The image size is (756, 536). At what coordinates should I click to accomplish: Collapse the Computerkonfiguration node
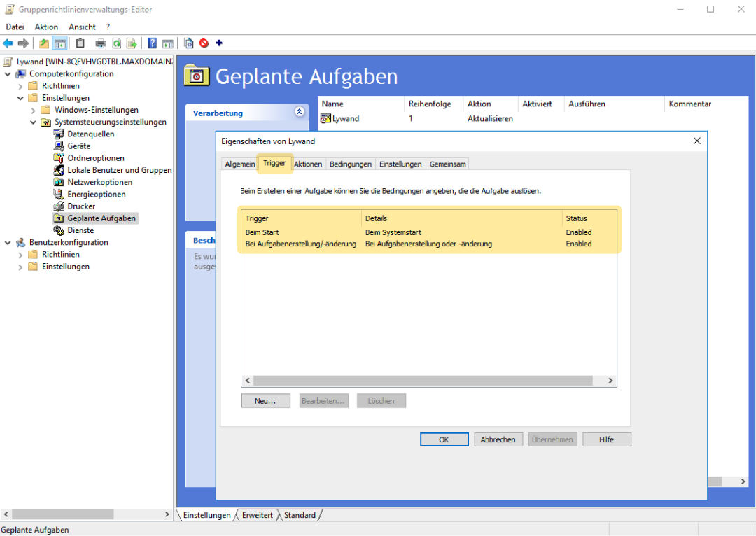tap(8, 74)
